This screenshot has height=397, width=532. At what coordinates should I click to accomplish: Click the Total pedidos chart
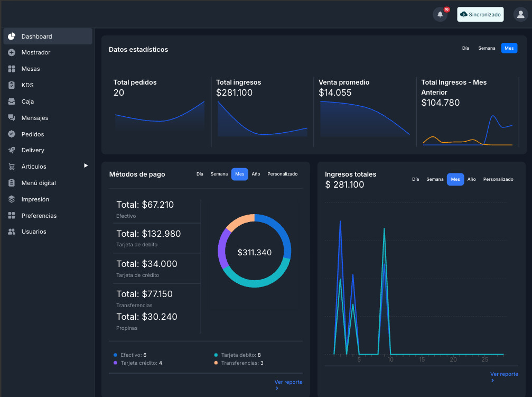pyautogui.click(x=160, y=116)
